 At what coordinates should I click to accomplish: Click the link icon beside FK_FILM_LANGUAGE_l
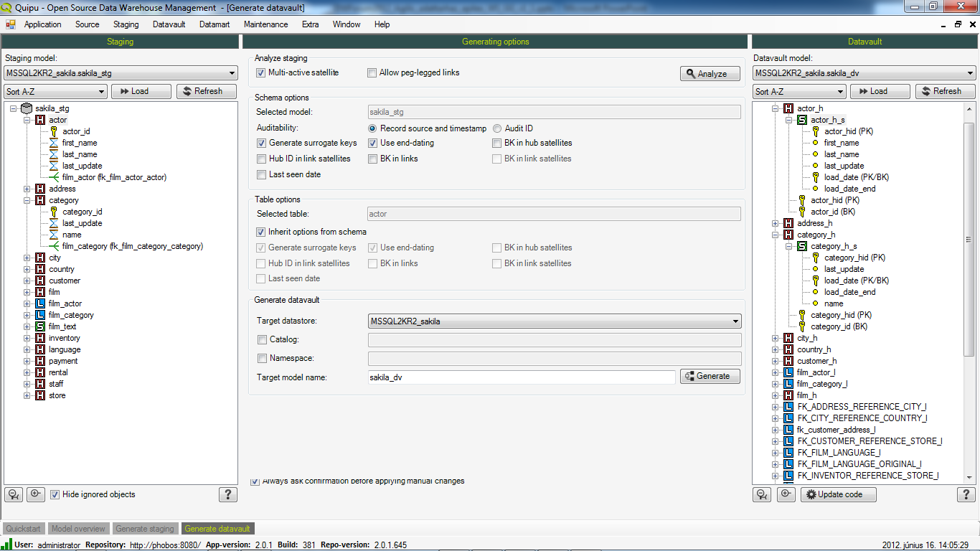click(x=788, y=453)
